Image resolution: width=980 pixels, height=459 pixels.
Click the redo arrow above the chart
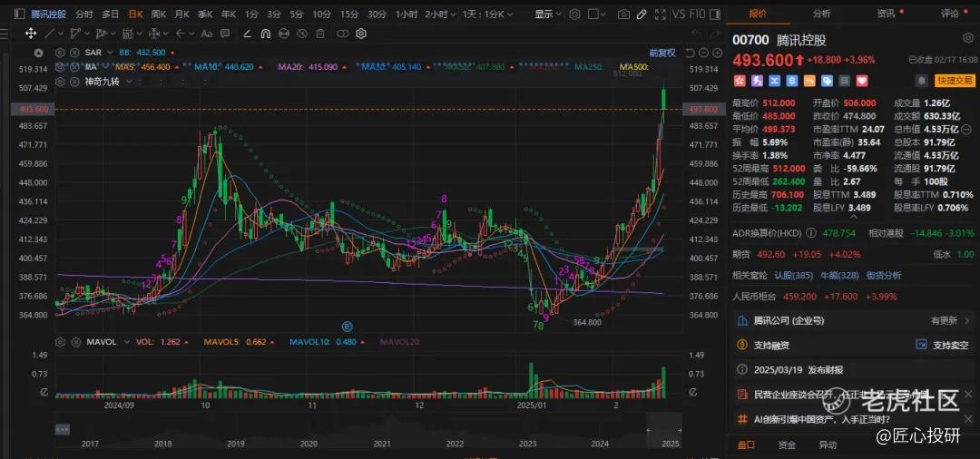point(714,34)
